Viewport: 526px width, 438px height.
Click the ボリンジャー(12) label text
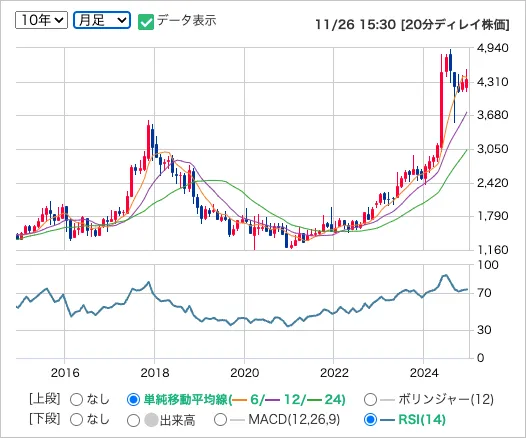[x=446, y=399]
